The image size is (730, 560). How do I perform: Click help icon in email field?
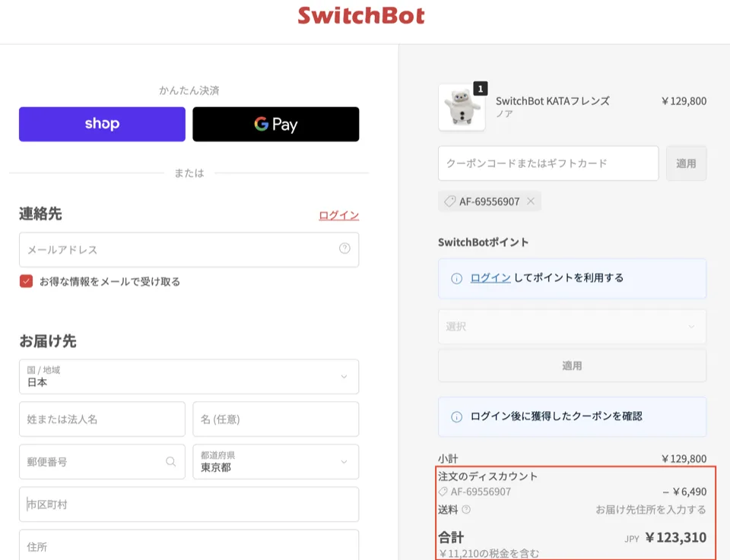(344, 248)
